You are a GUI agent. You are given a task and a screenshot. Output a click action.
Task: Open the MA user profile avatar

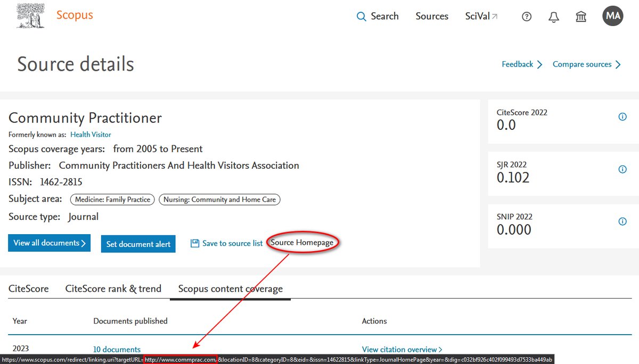[613, 16]
